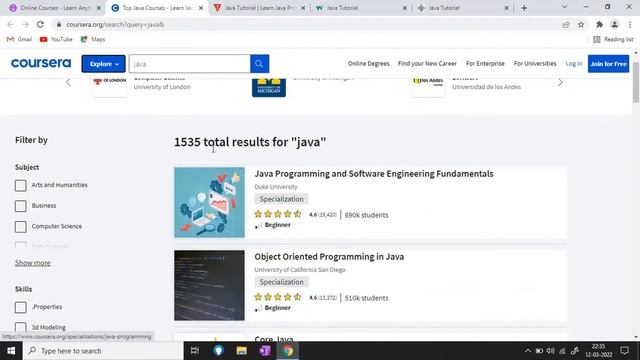Viewport: 640px width, 360px height.
Task: Check the 3d Modeling skill filter
Action: (21, 327)
